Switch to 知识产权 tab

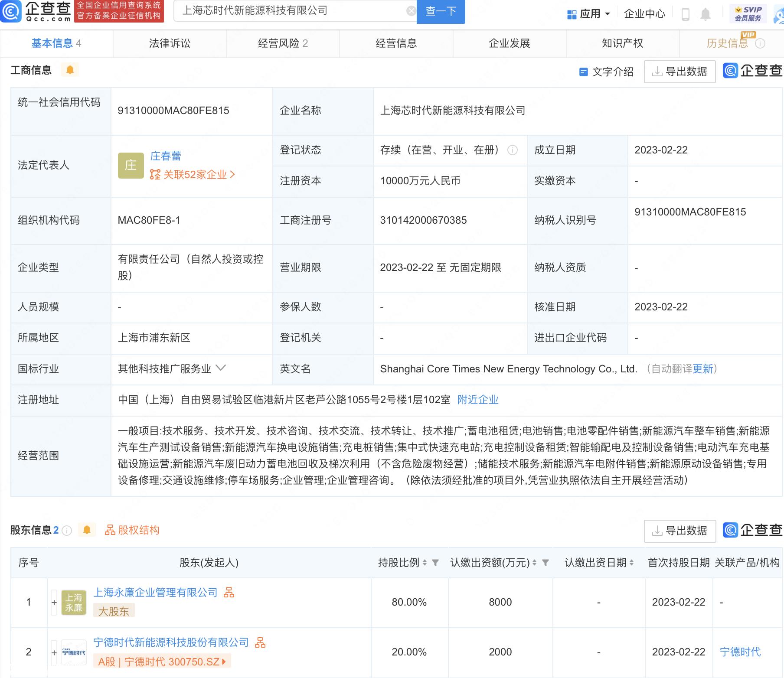[x=623, y=43]
